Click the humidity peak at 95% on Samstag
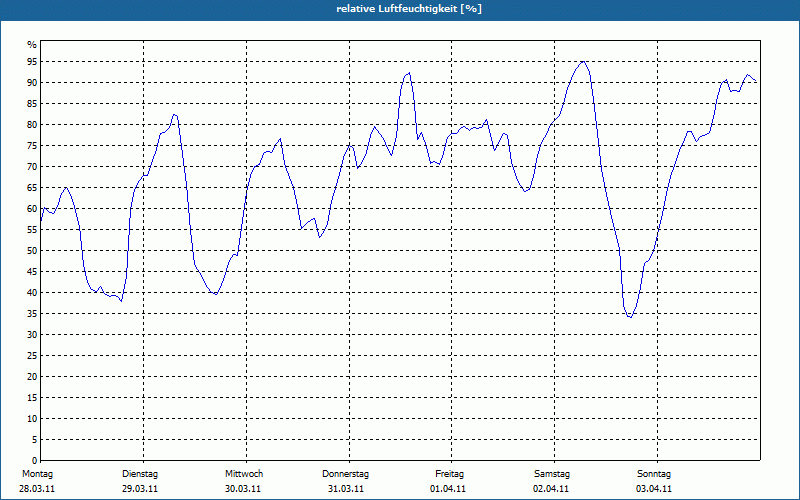The width and height of the screenshot is (800, 500). coord(583,62)
